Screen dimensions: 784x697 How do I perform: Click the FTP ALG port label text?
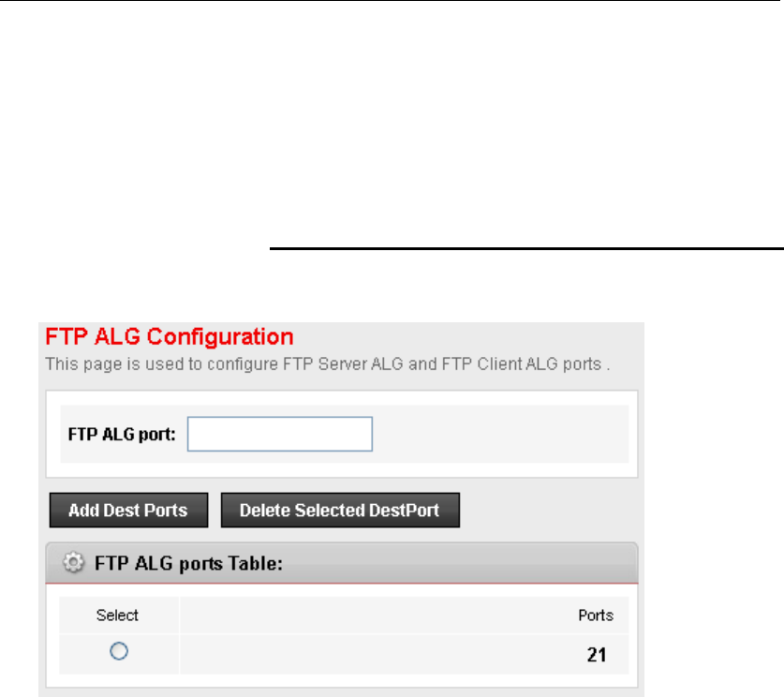[x=122, y=435]
